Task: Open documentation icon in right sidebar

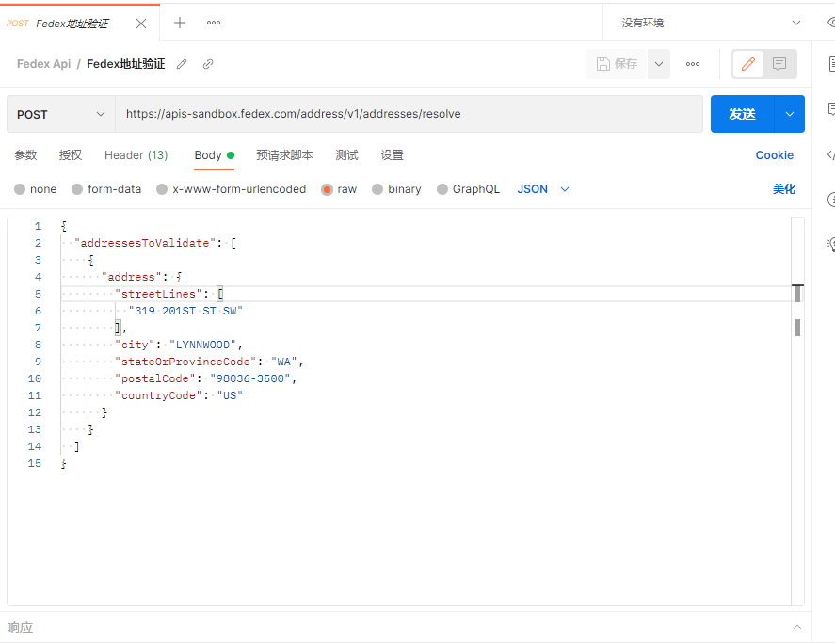Action: (x=831, y=64)
